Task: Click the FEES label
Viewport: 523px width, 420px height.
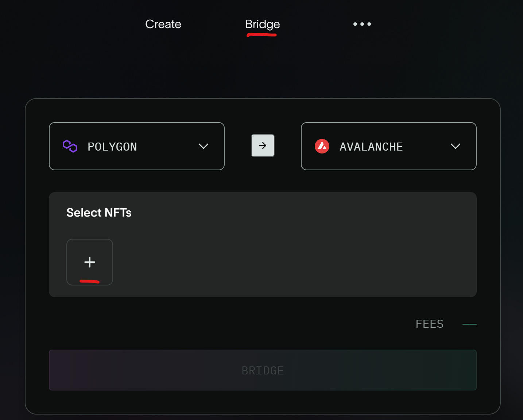Action: tap(429, 324)
